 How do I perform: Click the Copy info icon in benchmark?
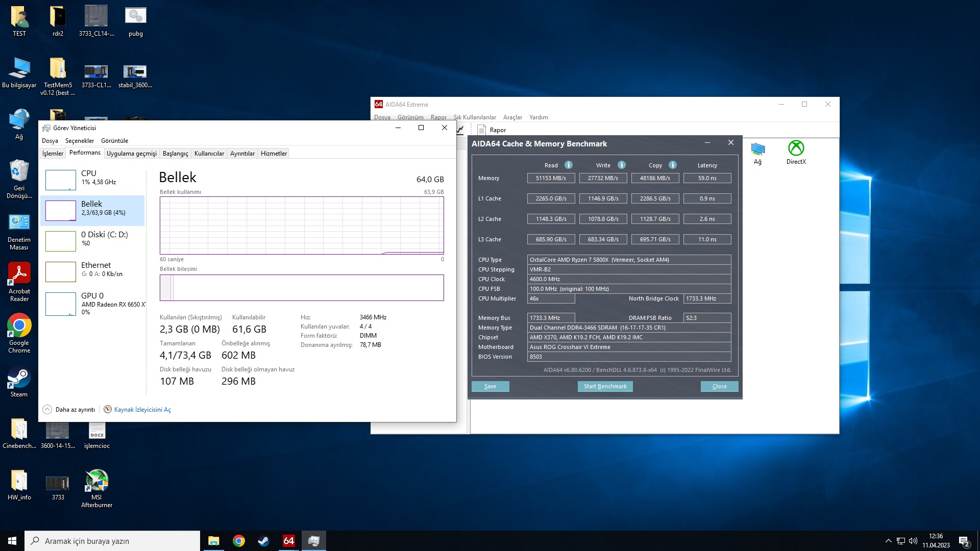point(673,165)
